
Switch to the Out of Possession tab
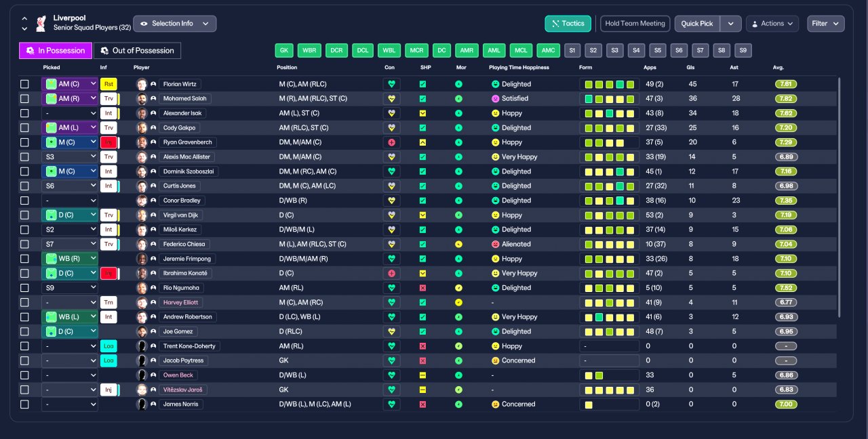point(138,51)
